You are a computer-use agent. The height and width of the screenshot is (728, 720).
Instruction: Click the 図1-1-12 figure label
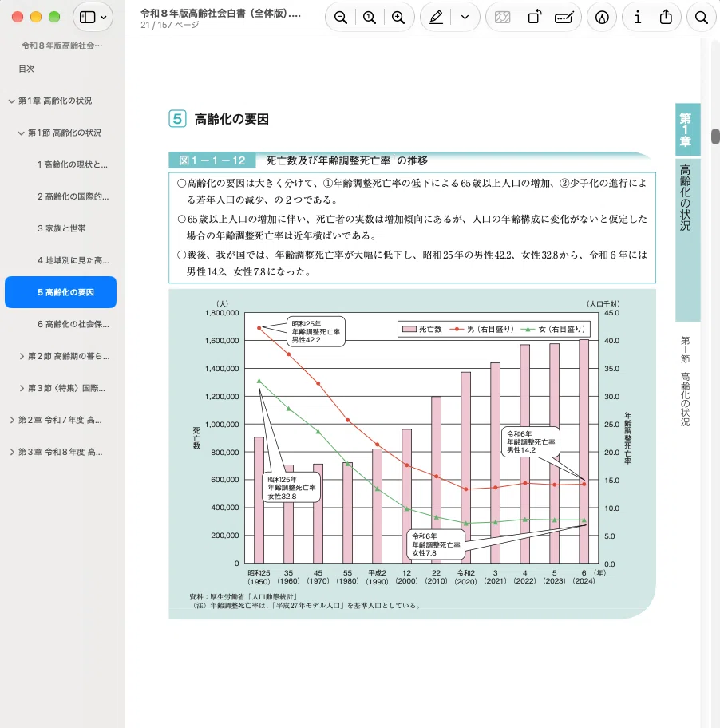212,160
